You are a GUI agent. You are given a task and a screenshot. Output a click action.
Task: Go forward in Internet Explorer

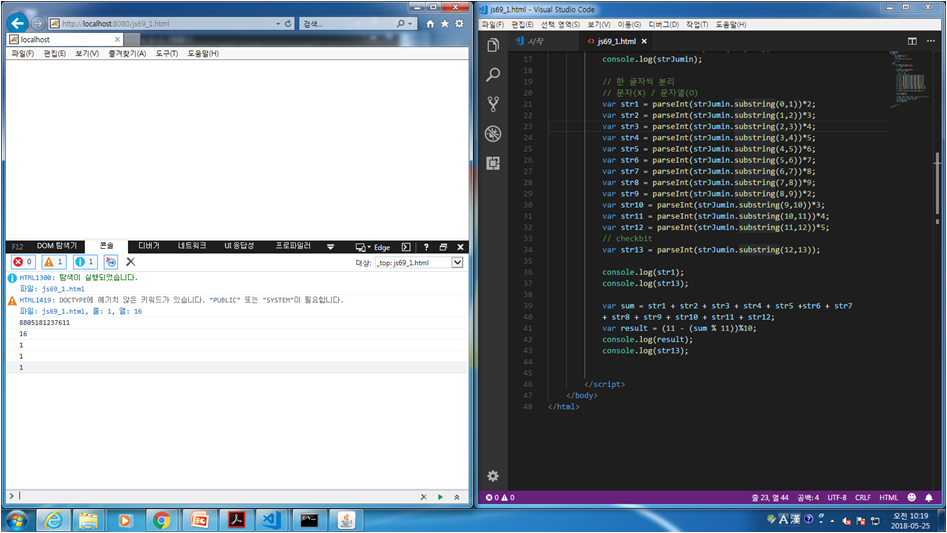(x=38, y=24)
